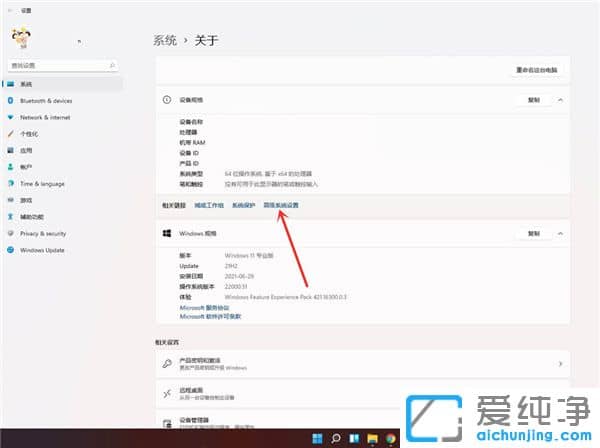Launch Chrome from the taskbar

(391, 438)
